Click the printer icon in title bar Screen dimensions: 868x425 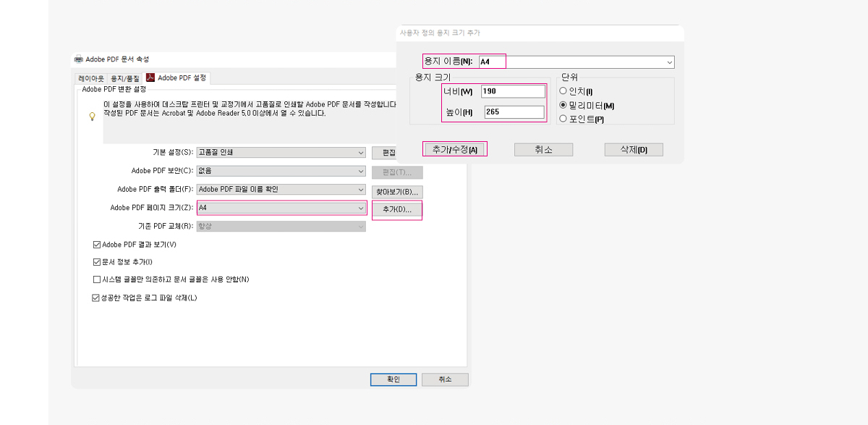coord(79,59)
